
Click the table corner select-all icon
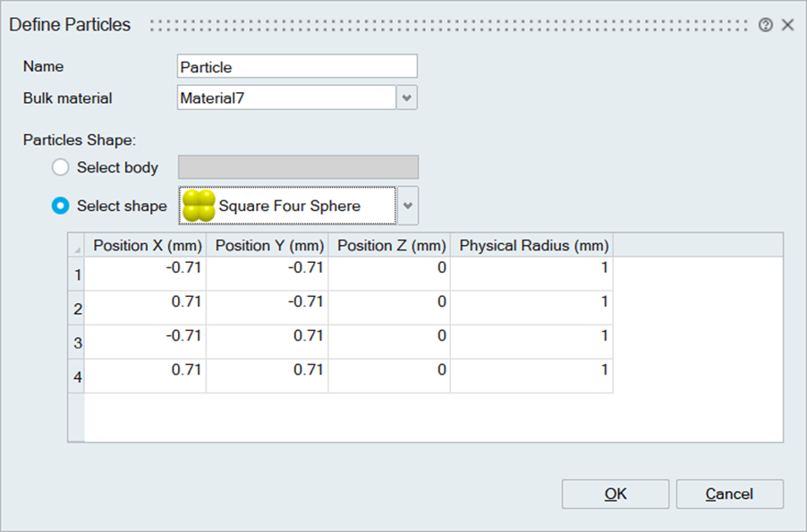pos(76,246)
